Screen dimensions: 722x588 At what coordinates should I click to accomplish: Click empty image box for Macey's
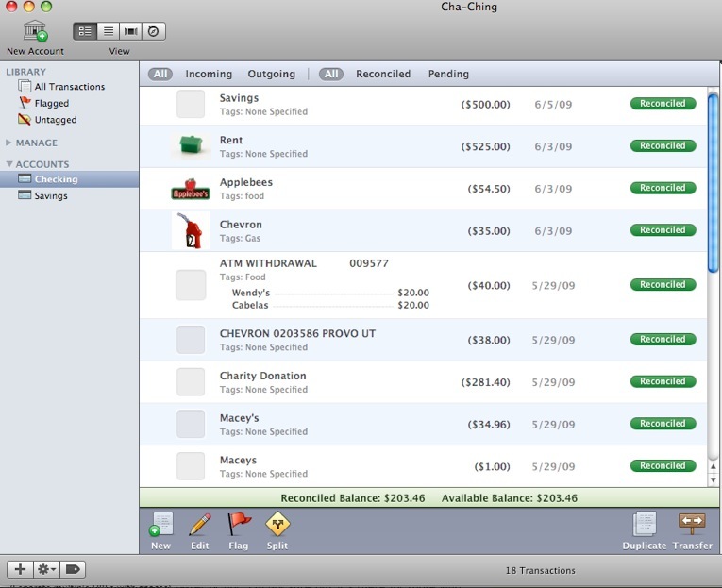(191, 424)
